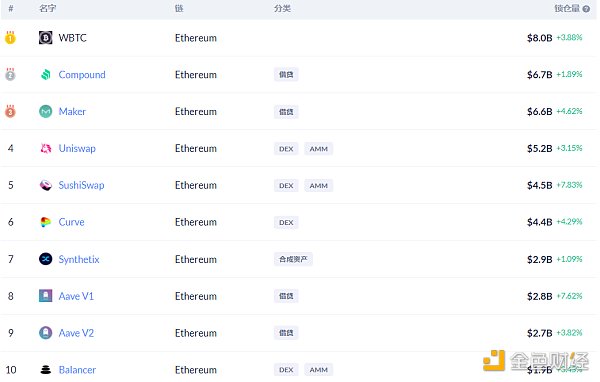This screenshot has width=600, height=382.
Task: Click the WBTC token logo icon
Action: [x=46, y=38]
